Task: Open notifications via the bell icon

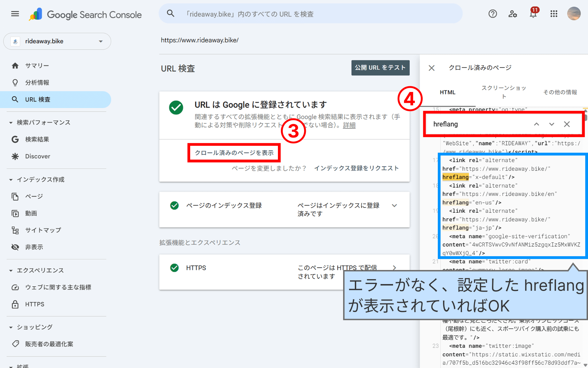Action: point(533,14)
